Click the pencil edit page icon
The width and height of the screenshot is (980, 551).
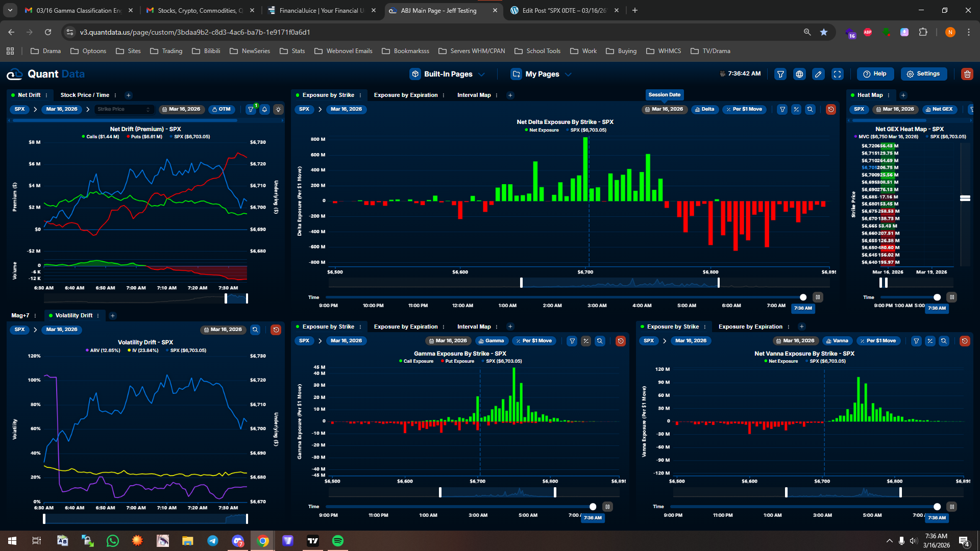tap(818, 74)
